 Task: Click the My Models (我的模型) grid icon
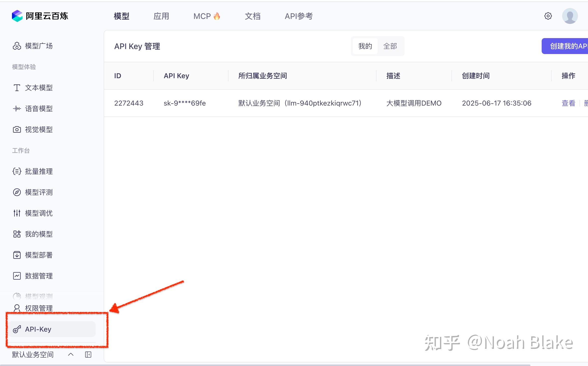(x=17, y=234)
